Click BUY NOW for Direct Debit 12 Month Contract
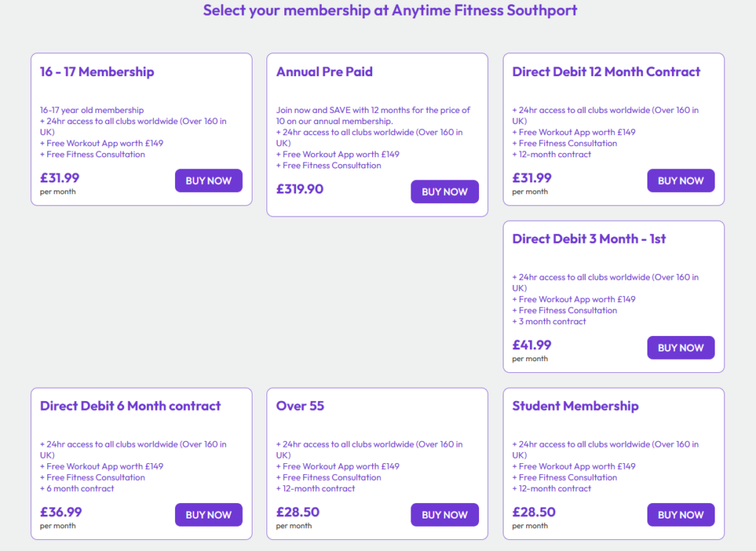Viewport: 756px width, 551px height. [x=681, y=180]
